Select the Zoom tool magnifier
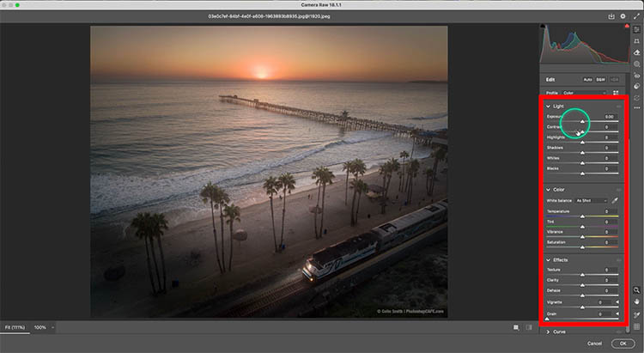 [x=636, y=290]
